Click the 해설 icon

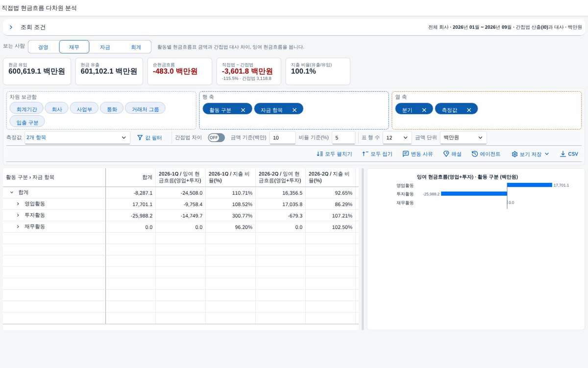point(446,154)
